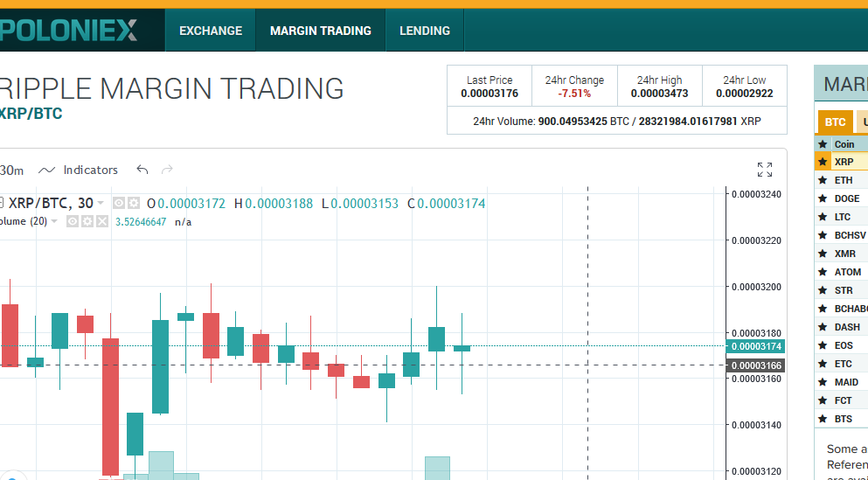Image resolution: width=868 pixels, height=480 pixels.
Task: Select ETC in the markets list
Action: click(844, 364)
